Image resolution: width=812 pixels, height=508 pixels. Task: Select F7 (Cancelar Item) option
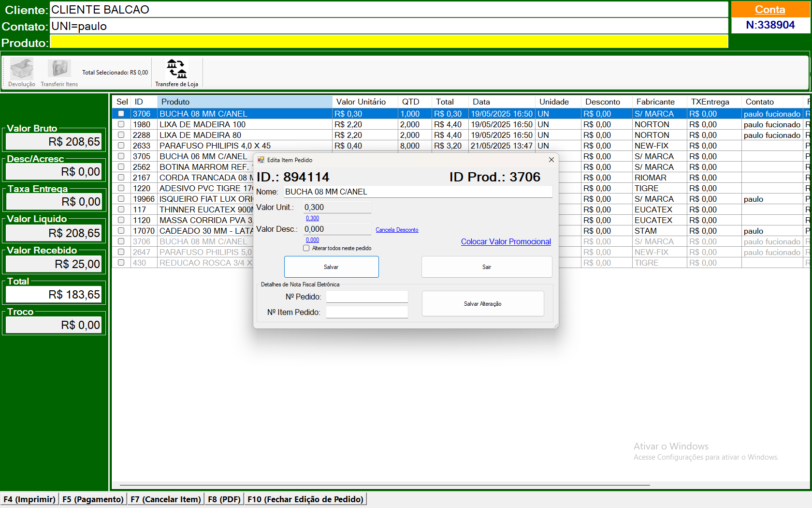166,499
